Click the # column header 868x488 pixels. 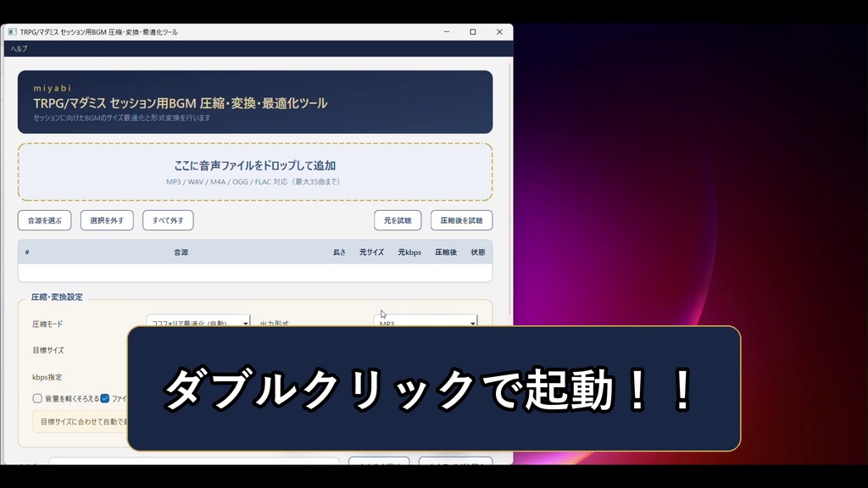pos(27,252)
